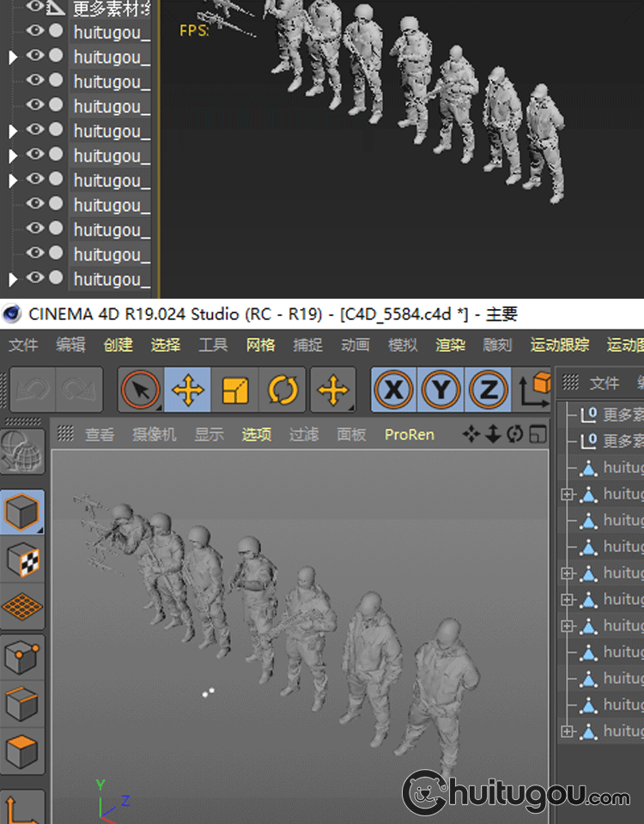
Task: Expand the first collapsed huitugou object with plus
Action: pyautogui.click(x=567, y=494)
